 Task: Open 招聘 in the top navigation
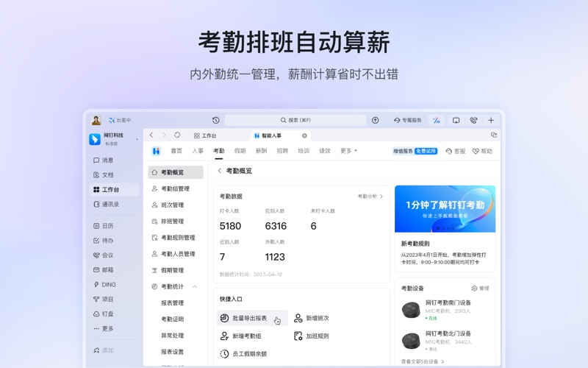coord(282,151)
